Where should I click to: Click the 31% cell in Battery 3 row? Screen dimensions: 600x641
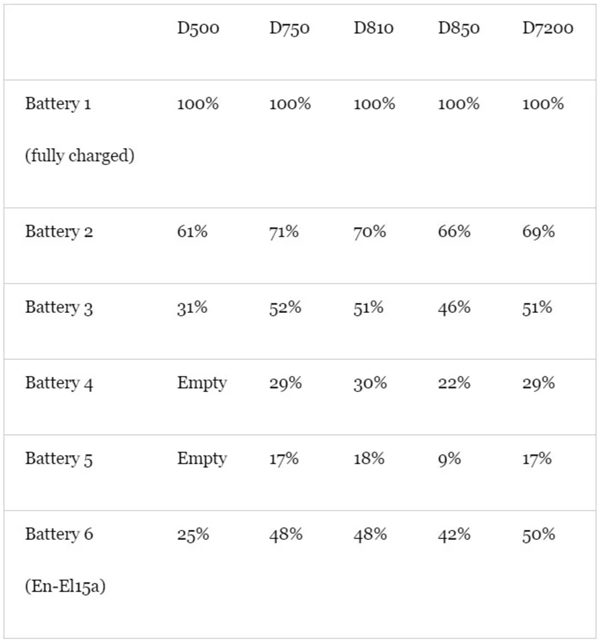[192, 308]
